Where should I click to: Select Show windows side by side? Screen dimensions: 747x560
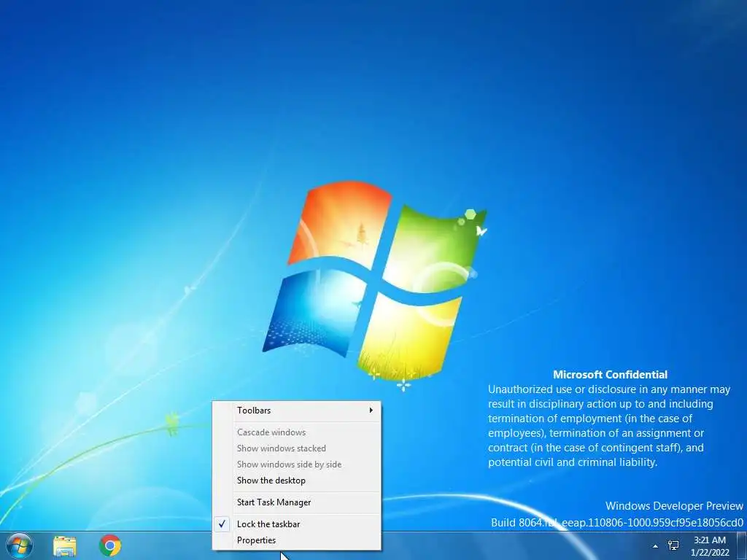pyautogui.click(x=297, y=464)
